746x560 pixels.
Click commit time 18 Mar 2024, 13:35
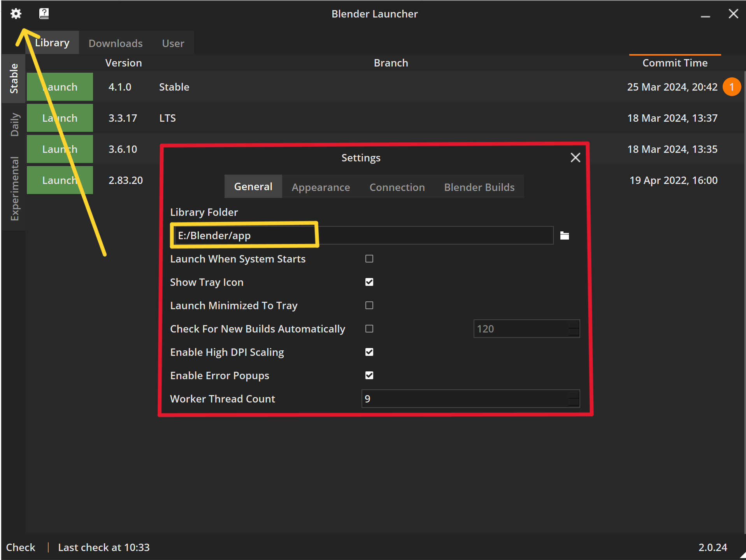point(672,149)
